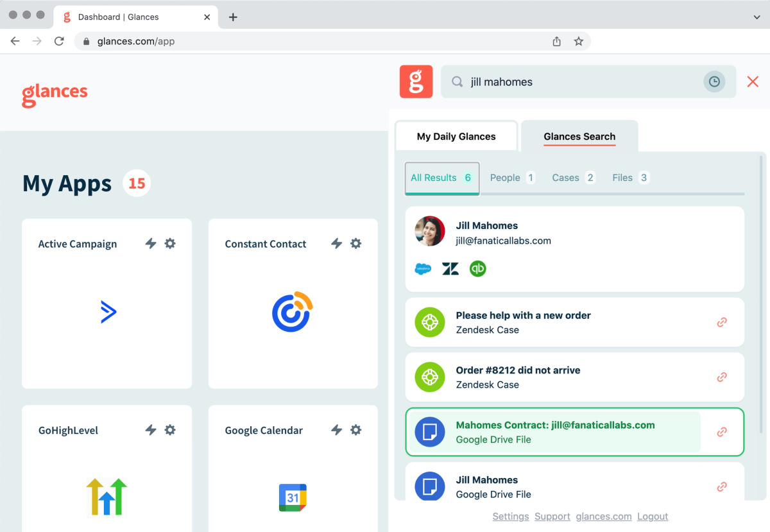Click the GoHighLevel arrows logo
Image resolution: width=770 pixels, height=532 pixels.
point(107,497)
